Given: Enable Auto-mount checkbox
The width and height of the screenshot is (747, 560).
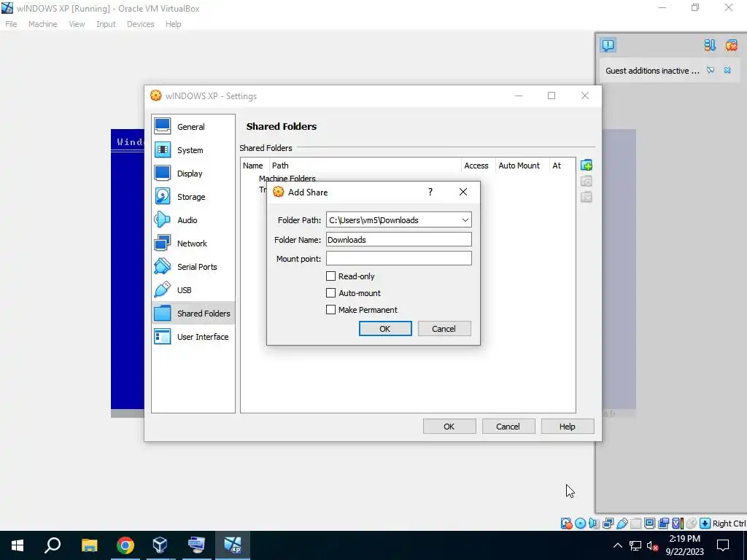Looking at the screenshot, I should click(330, 293).
